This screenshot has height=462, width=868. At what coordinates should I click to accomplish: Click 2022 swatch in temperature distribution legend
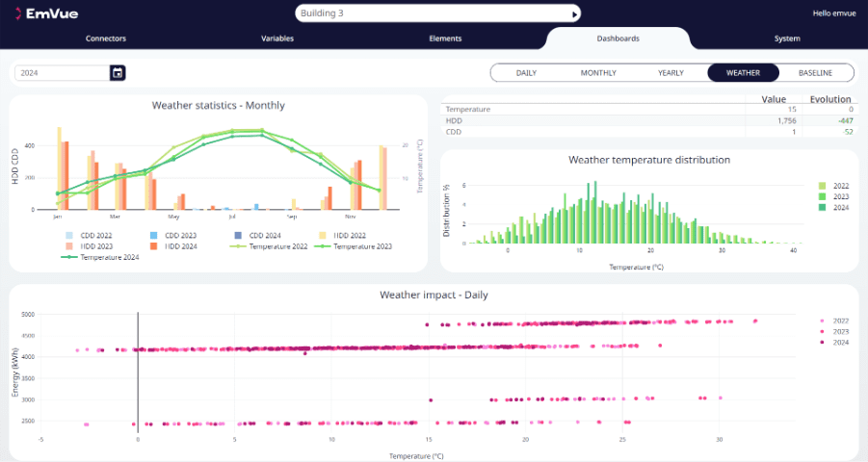click(822, 185)
